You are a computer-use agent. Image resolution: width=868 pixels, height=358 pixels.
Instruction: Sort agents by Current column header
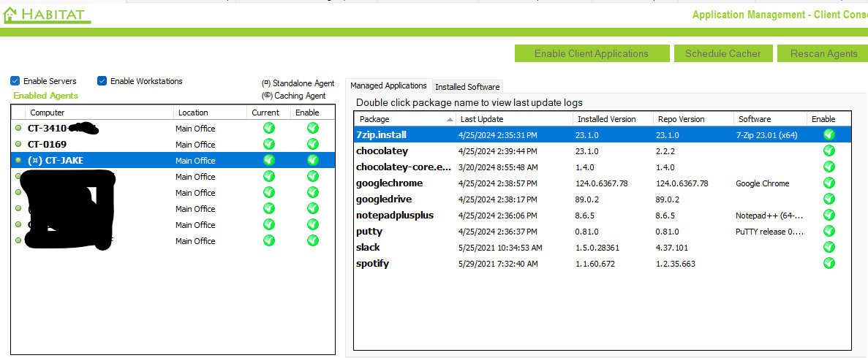point(268,113)
